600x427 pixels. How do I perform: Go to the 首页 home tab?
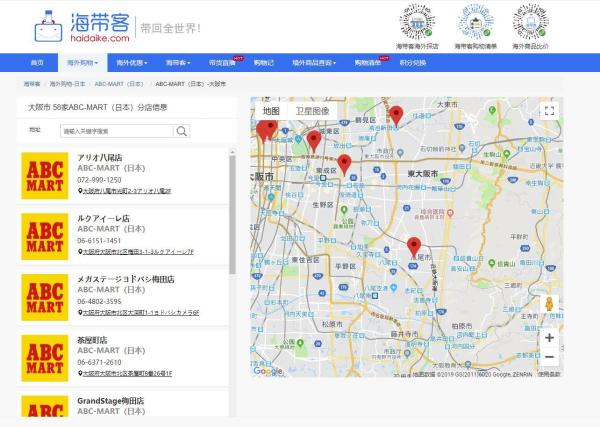click(37, 63)
